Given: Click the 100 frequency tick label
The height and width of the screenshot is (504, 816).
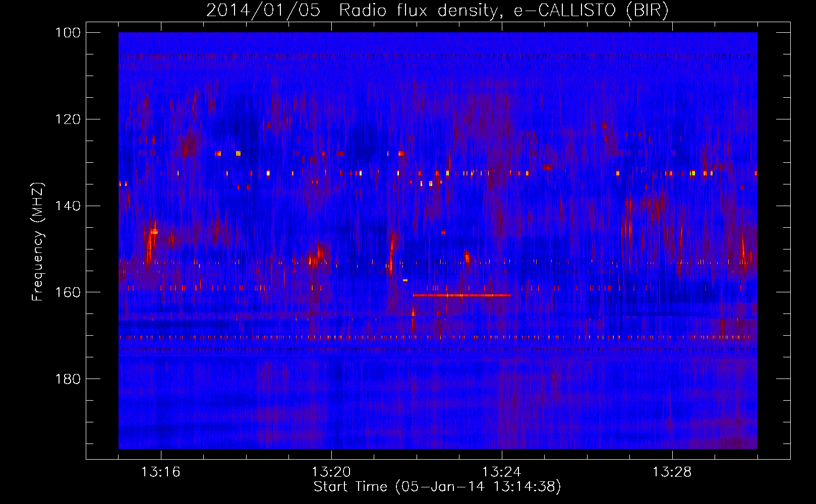Looking at the screenshot, I should pyautogui.click(x=69, y=33).
